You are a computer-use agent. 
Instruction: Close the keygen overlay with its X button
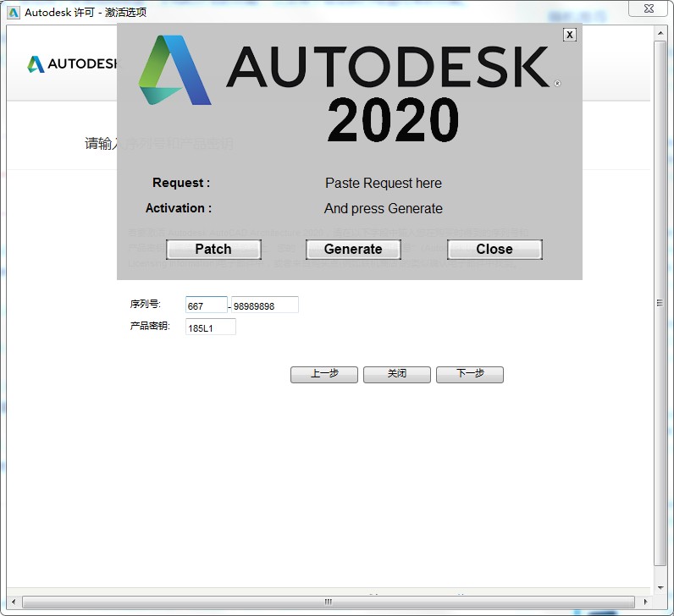point(570,35)
